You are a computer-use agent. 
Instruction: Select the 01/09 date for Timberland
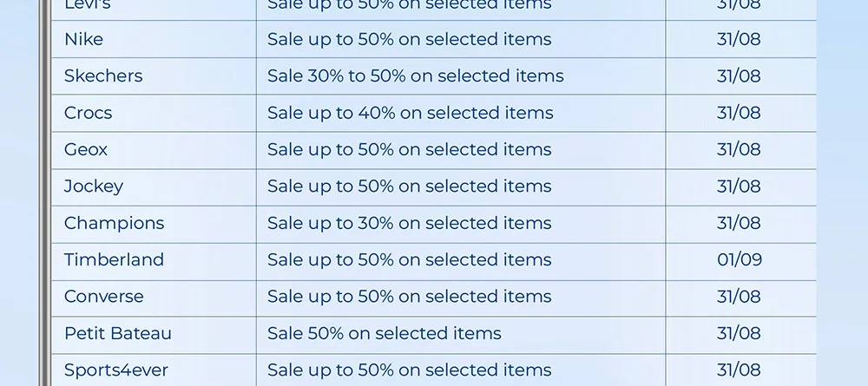[739, 259]
